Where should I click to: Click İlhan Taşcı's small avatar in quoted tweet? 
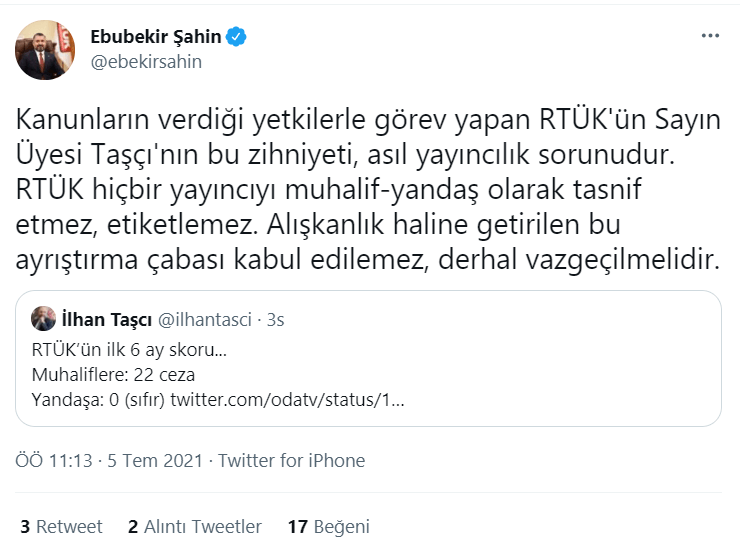(x=44, y=319)
